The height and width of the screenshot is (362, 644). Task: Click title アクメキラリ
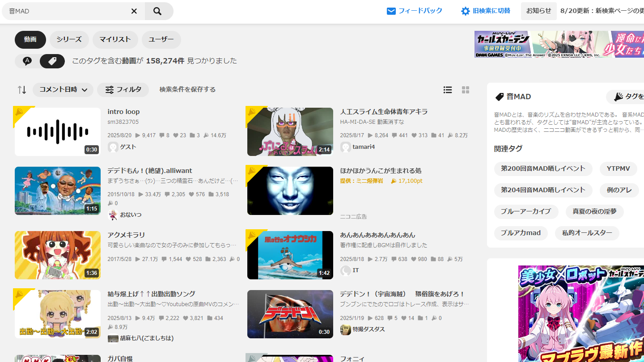click(127, 235)
